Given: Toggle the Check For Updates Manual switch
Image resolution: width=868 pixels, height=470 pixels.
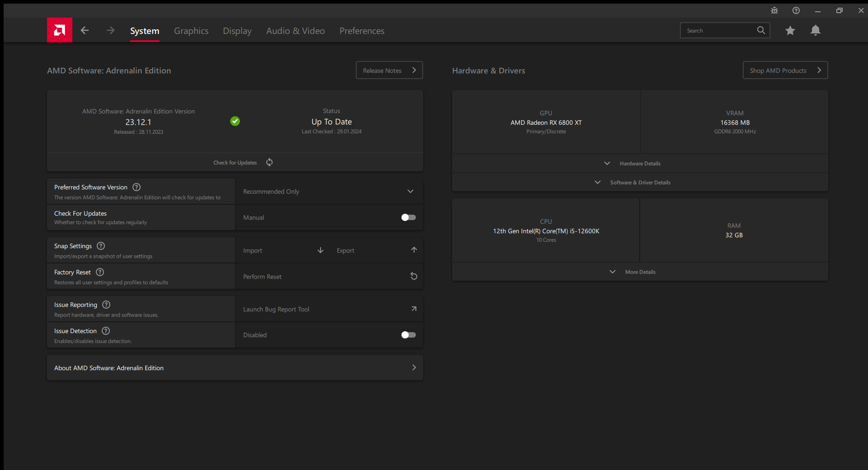Looking at the screenshot, I should coord(408,217).
